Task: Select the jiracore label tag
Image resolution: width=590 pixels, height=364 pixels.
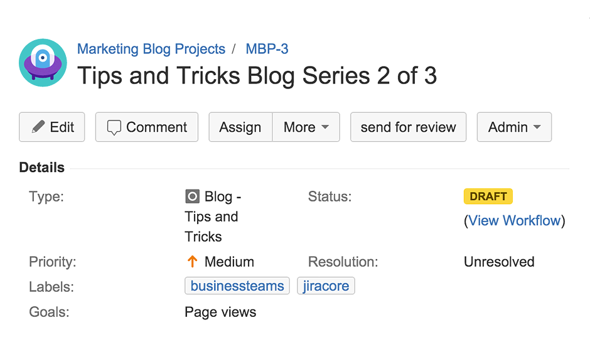Action: 326,286
